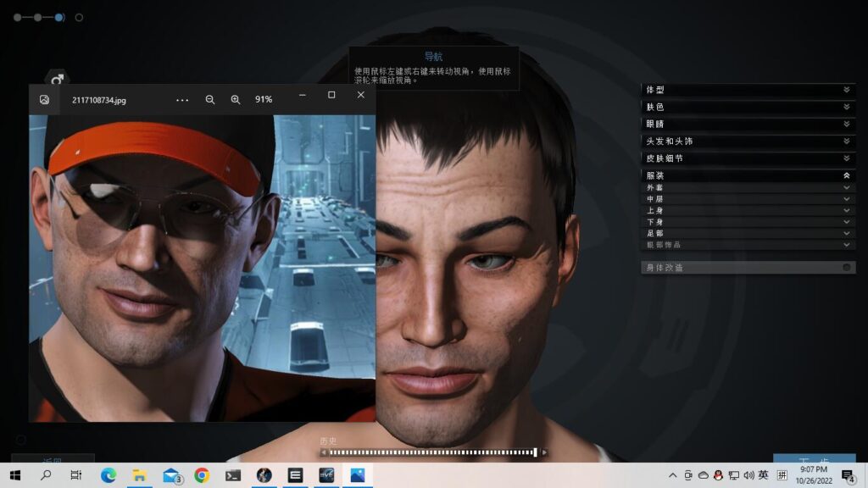This screenshot has width=868, height=488.
Task: Click the photo viewer app icon beside filename
Action: [x=44, y=99]
